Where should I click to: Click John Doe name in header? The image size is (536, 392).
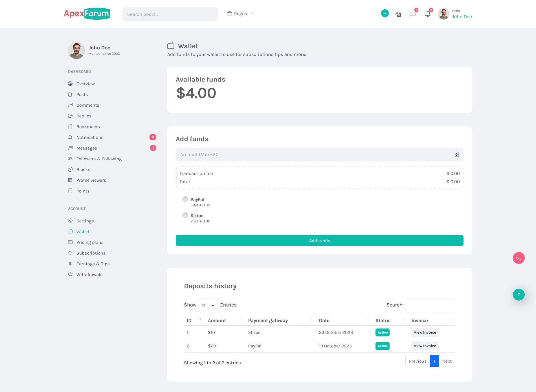(x=462, y=17)
